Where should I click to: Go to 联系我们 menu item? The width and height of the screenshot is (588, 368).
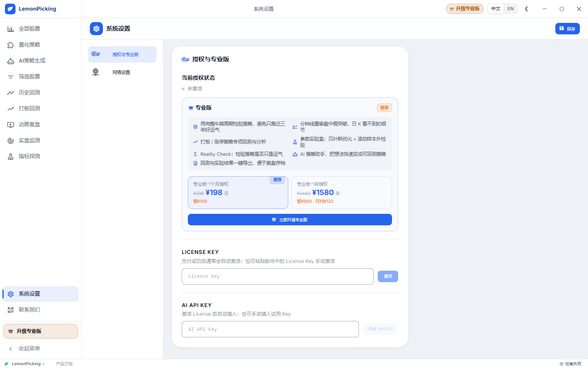40,310
